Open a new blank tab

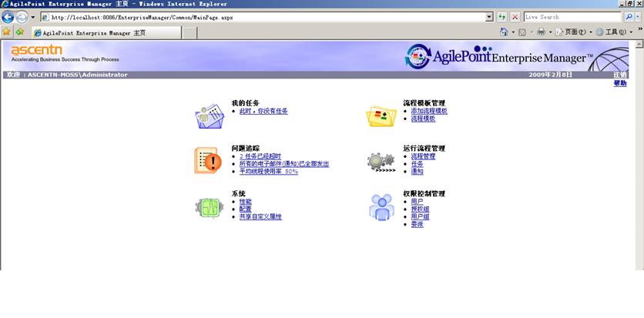(x=190, y=33)
